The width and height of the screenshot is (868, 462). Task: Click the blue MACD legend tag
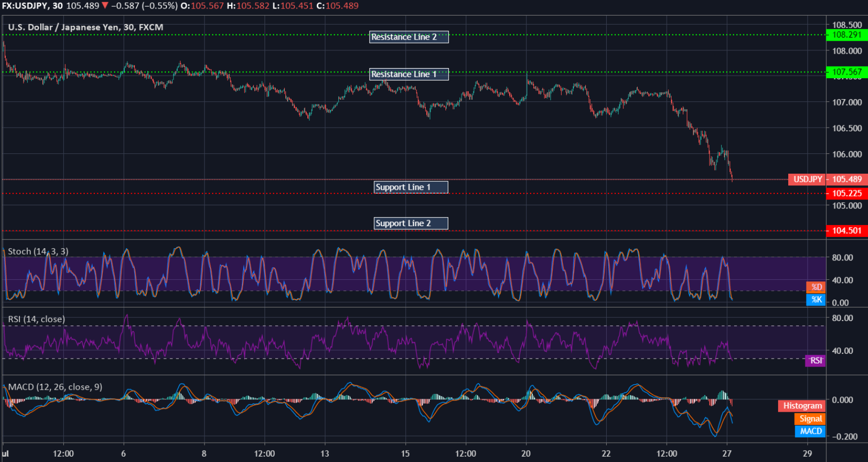[x=810, y=431]
